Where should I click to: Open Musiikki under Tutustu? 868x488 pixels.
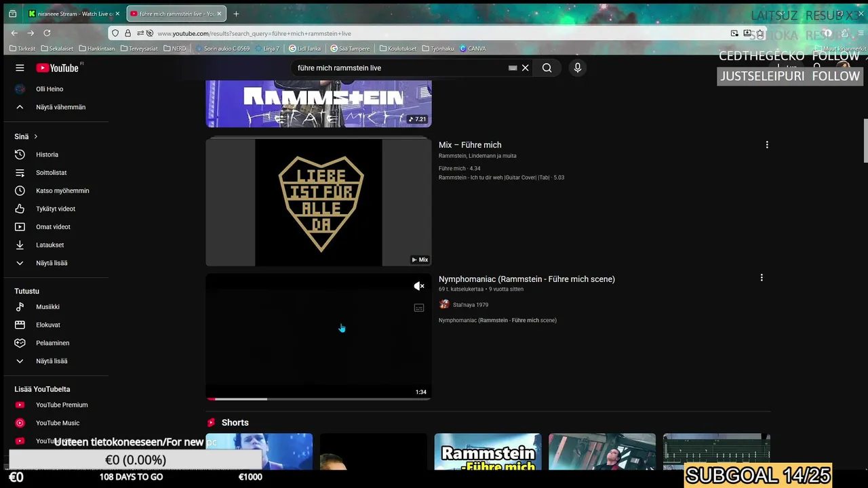click(56, 307)
